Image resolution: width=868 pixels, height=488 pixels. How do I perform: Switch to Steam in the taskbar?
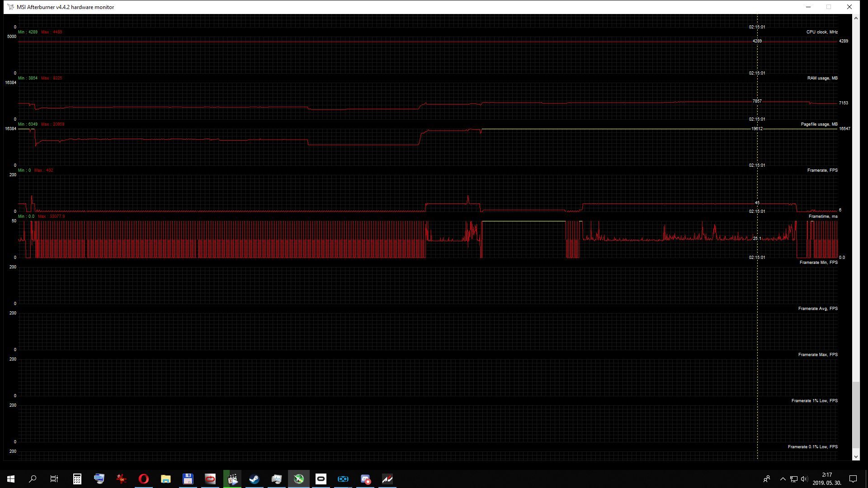[x=255, y=479]
